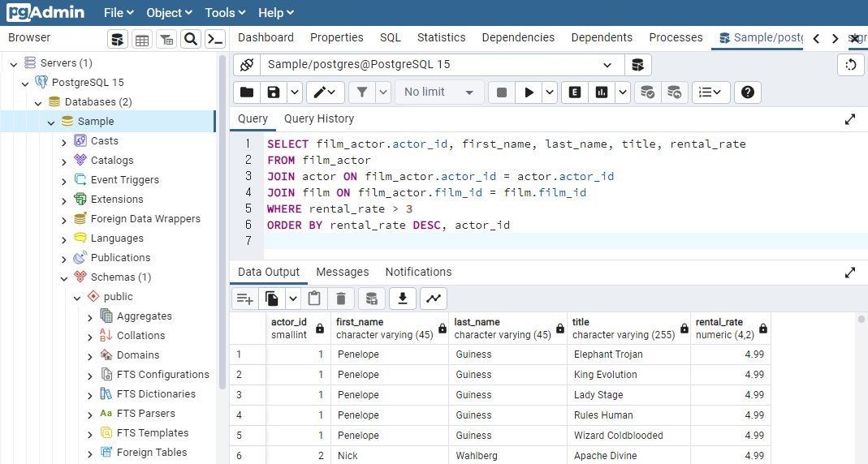Click the Rollback transaction icon
Image resolution: width=868 pixels, height=464 pixels.
tap(674, 92)
